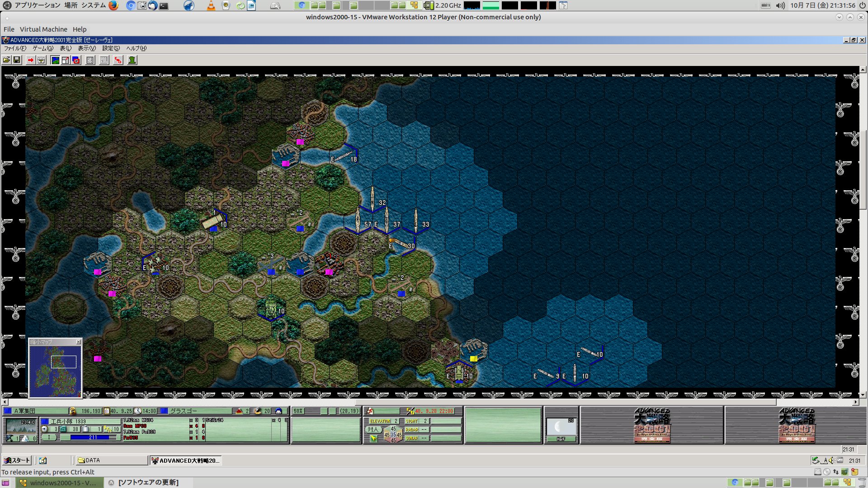Open Ubuntu アプリケーション menu
This screenshot has height=488, width=868.
37,5
